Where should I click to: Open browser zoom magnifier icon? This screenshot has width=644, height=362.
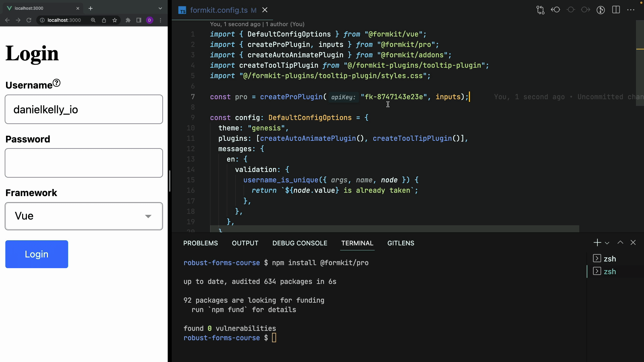[x=93, y=20]
